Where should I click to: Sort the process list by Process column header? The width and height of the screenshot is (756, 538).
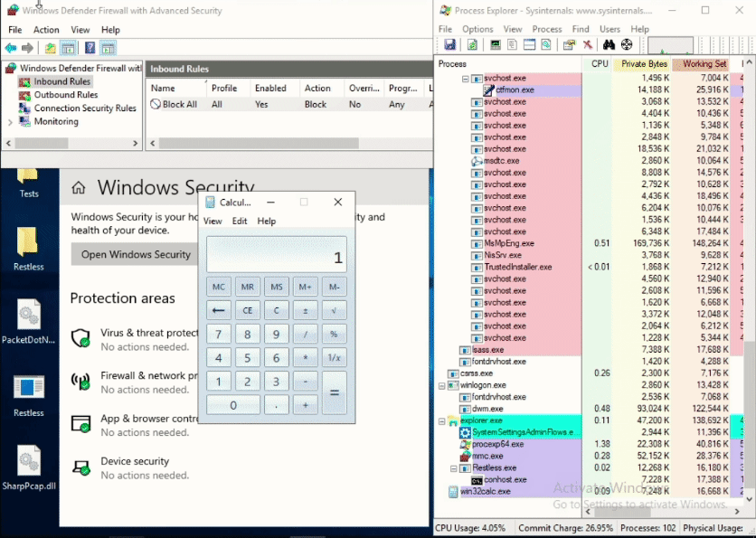[508, 63]
